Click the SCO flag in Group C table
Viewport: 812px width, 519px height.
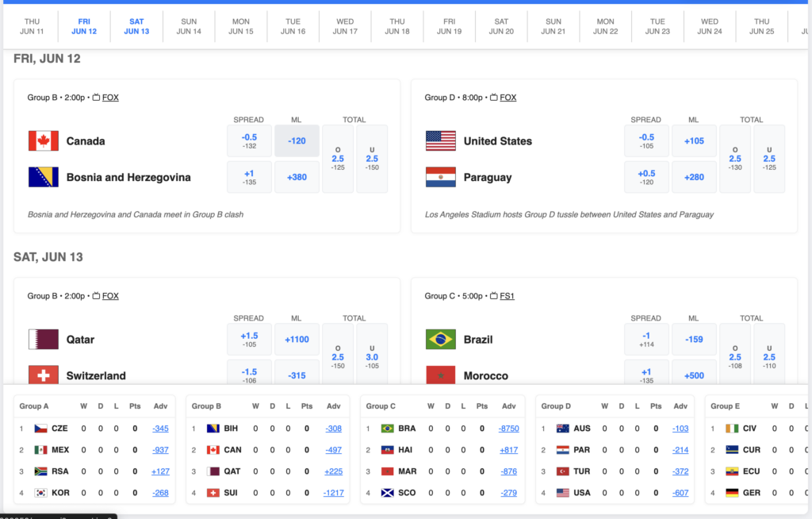pyautogui.click(x=387, y=493)
